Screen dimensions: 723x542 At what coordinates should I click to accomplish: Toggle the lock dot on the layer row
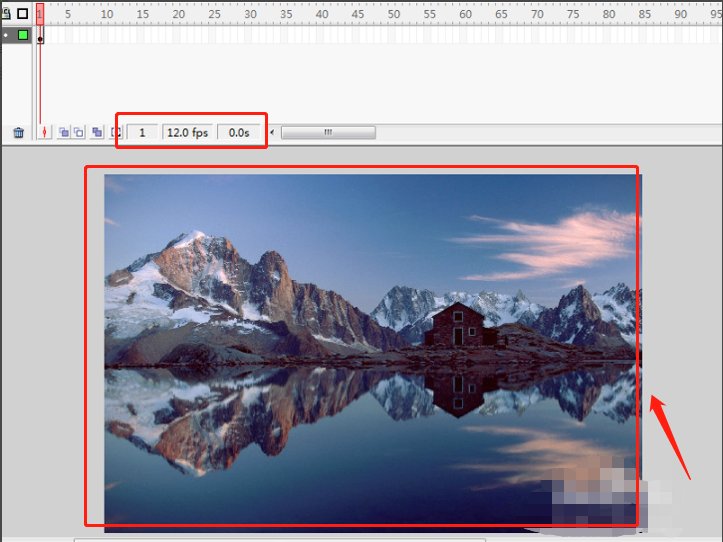[x=6, y=35]
